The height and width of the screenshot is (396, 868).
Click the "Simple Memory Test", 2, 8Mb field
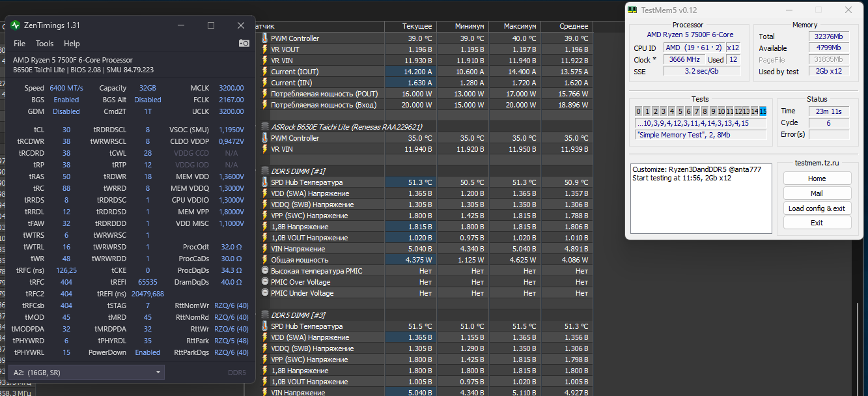click(x=701, y=135)
